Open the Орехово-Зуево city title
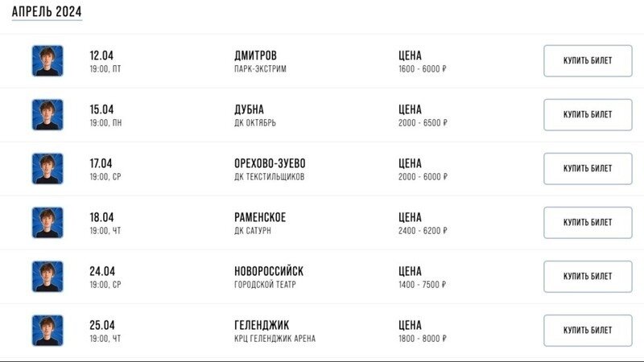 point(270,163)
